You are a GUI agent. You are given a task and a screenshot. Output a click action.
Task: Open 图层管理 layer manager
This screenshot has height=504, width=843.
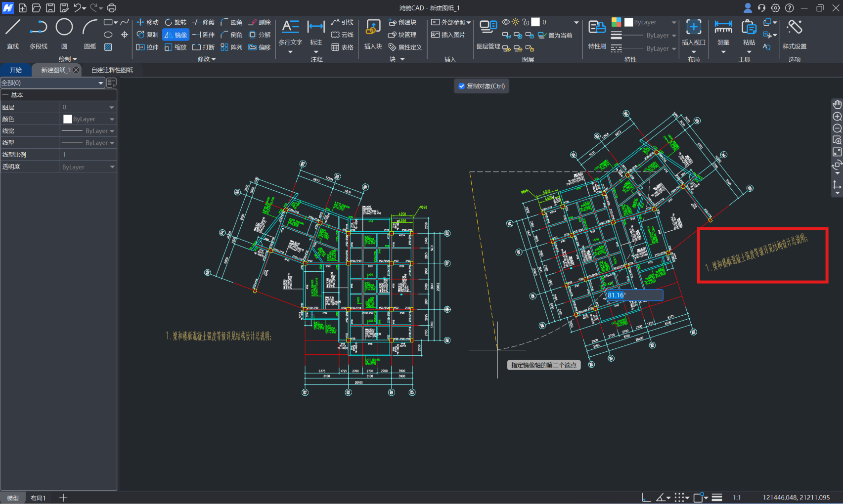pyautogui.click(x=488, y=34)
